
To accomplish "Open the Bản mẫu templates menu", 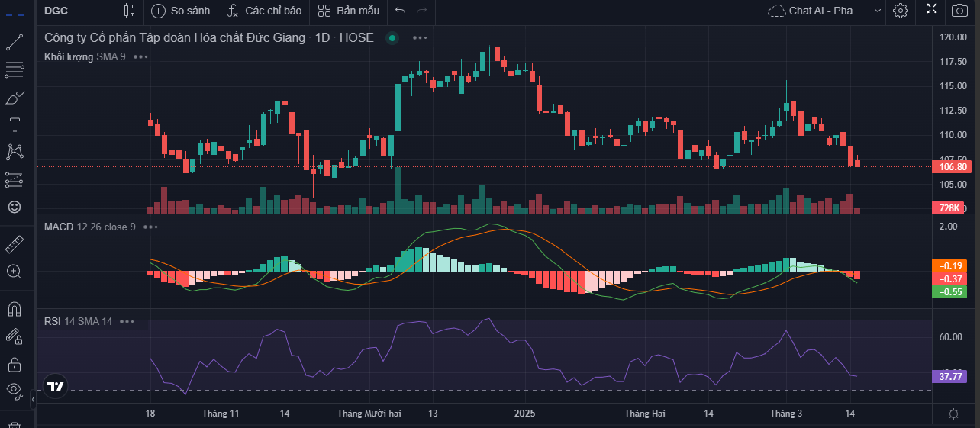I will 349,11.
